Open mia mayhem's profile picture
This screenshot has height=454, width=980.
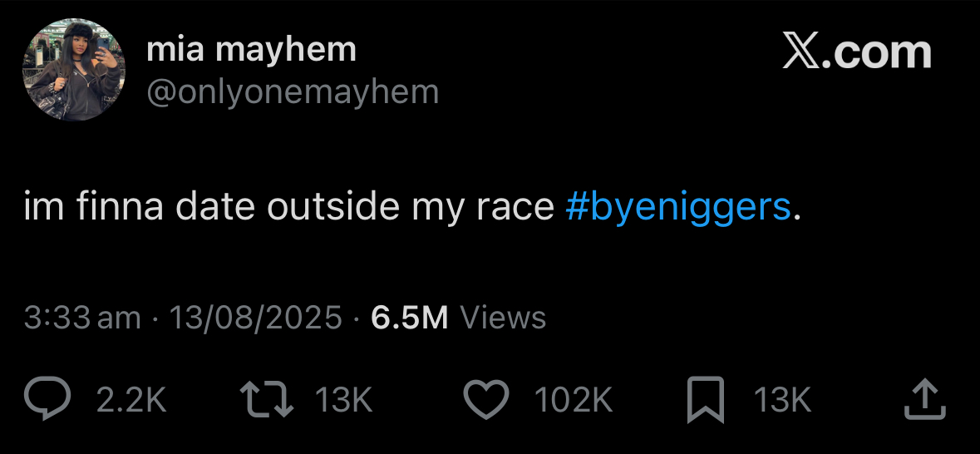[x=74, y=69]
